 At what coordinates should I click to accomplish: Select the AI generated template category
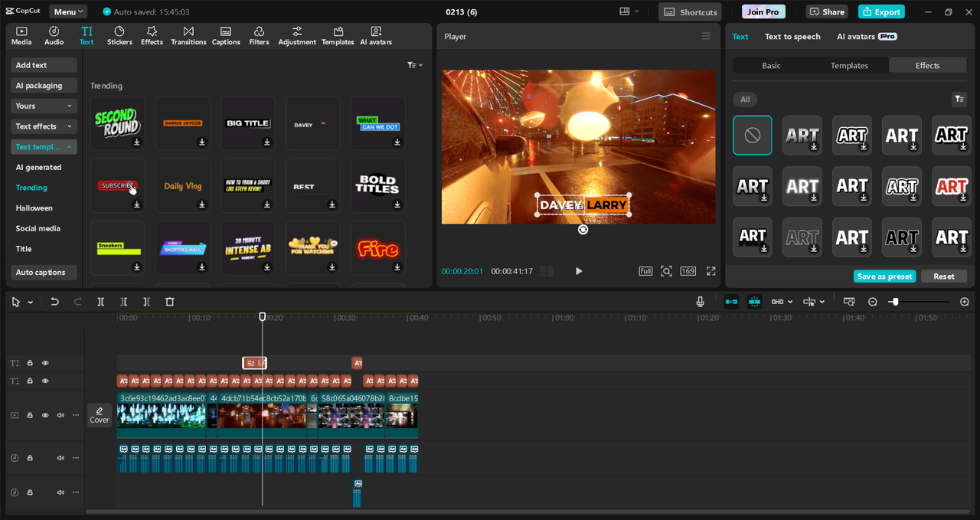point(38,167)
